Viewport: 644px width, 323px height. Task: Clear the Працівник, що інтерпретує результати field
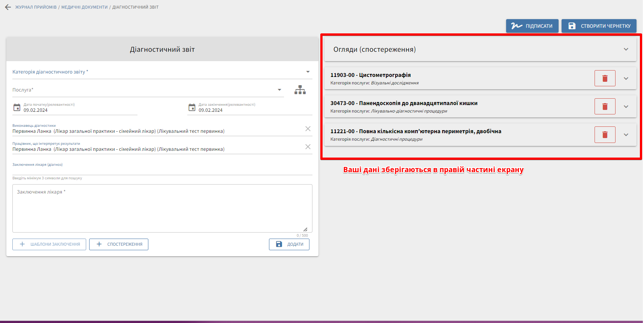[x=308, y=147]
